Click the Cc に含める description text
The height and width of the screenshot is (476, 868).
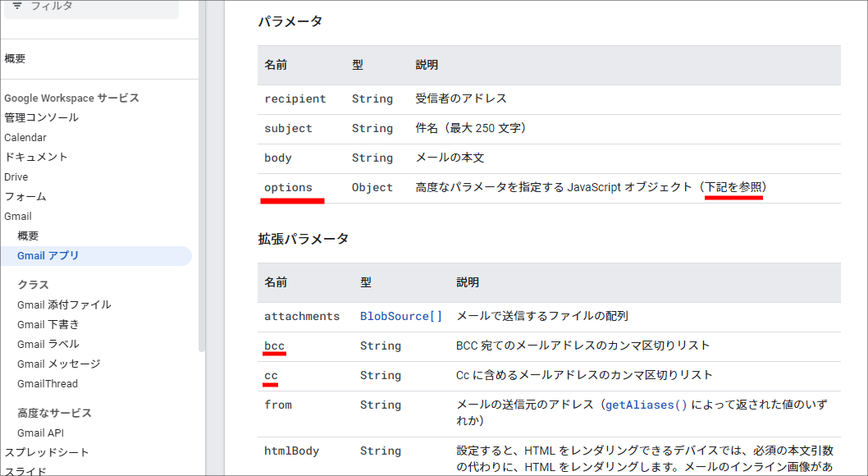pos(585,375)
